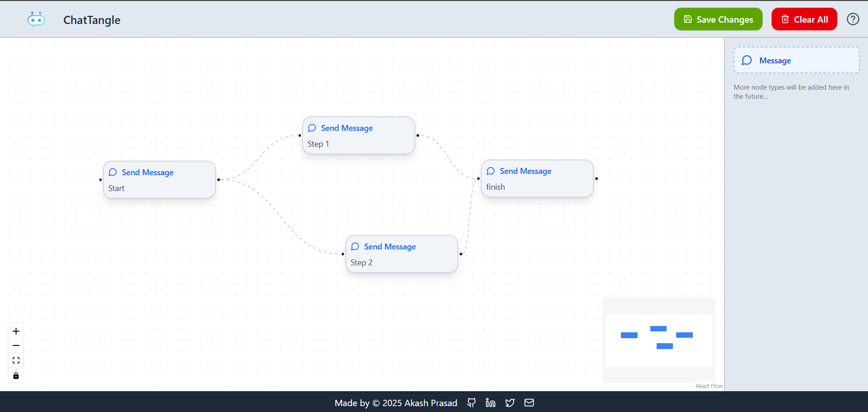Click the dashed edge from Start to Step 2
The width and height of the screenshot is (868, 412).
point(281,217)
